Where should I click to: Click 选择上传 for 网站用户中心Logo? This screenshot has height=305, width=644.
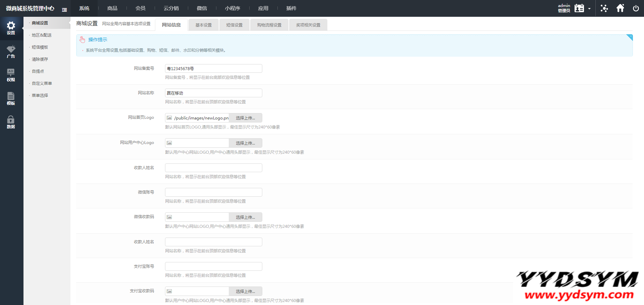[245, 143]
